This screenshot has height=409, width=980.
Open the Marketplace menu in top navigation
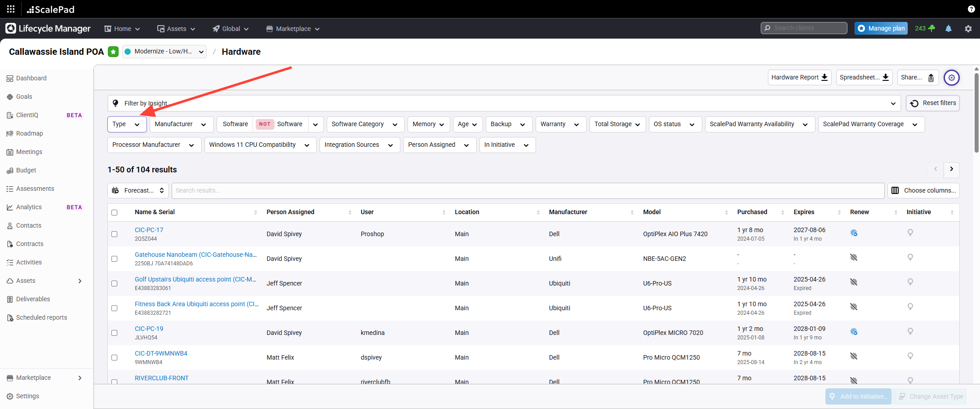click(x=293, y=29)
